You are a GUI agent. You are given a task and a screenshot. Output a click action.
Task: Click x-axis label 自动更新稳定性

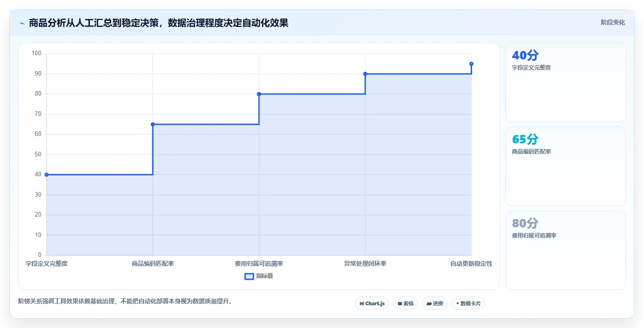[471, 264]
